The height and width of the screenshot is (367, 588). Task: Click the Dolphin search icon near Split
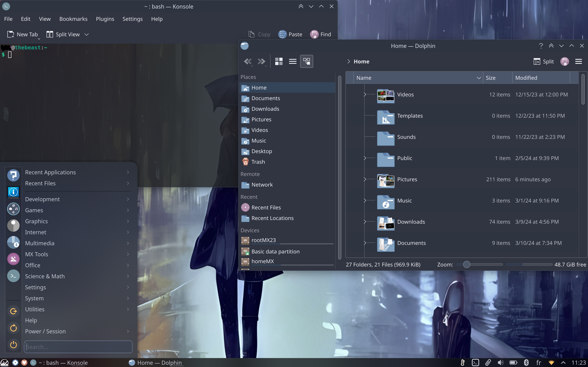pos(565,61)
